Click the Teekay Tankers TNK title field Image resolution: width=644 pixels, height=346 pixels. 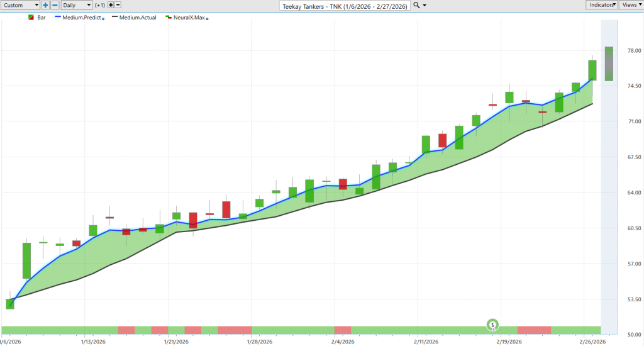click(345, 6)
